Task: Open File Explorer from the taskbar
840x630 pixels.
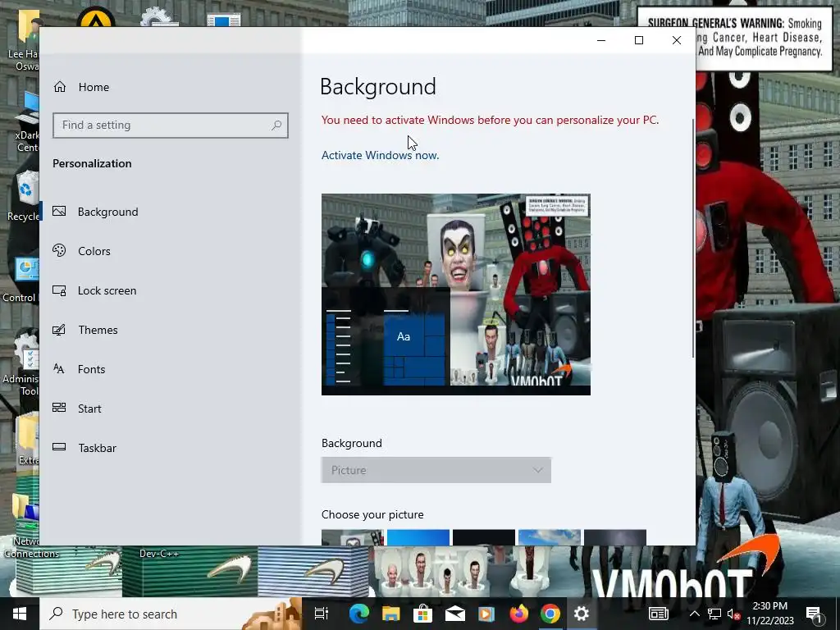Action: coord(390,614)
